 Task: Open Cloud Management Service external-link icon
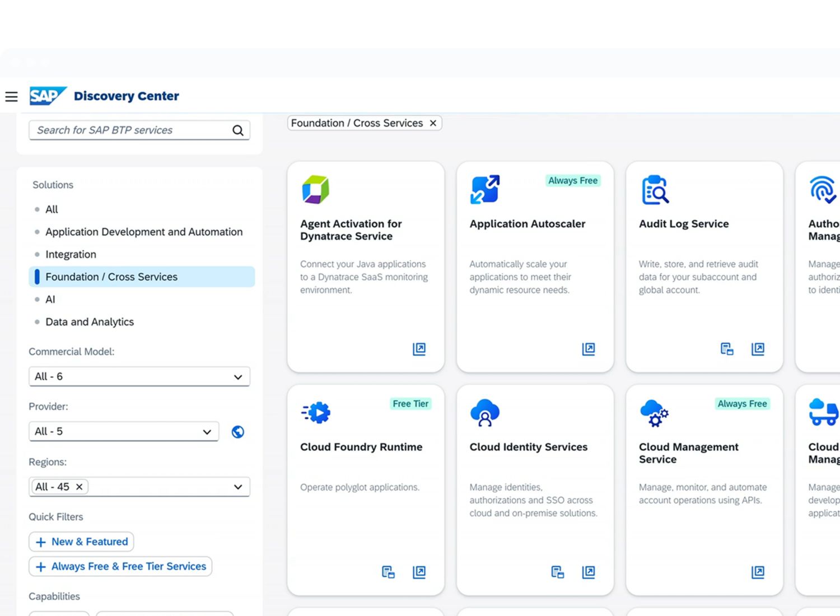[x=758, y=572]
